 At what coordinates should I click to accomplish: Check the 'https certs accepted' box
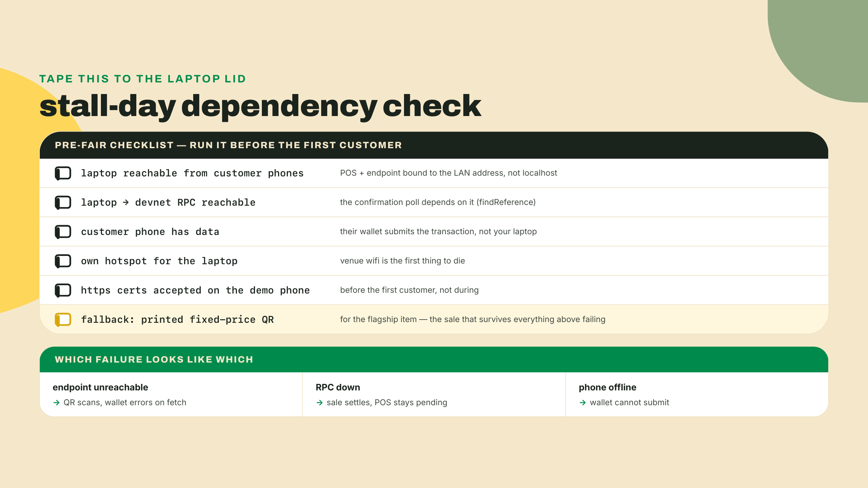tap(63, 290)
